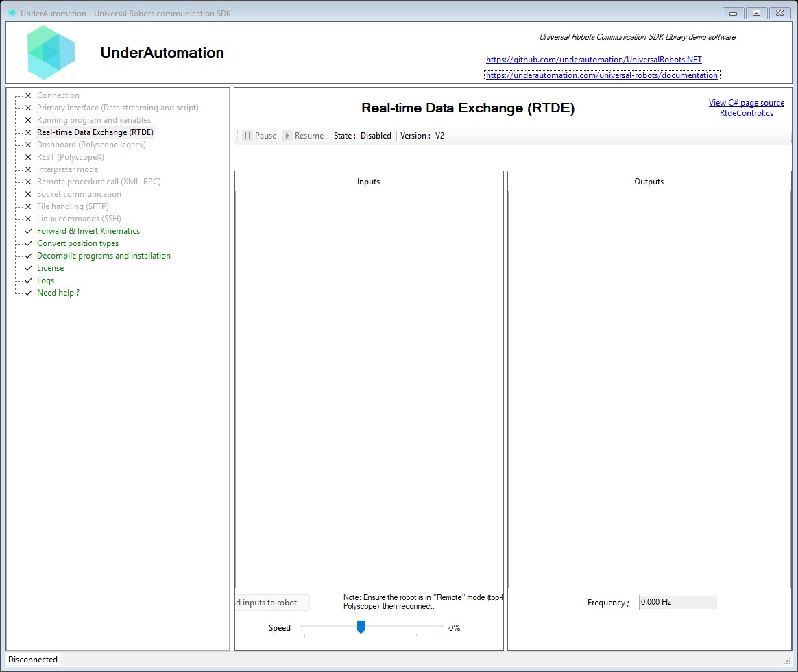Click the partially visible inputs to robot button

point(271,603)
